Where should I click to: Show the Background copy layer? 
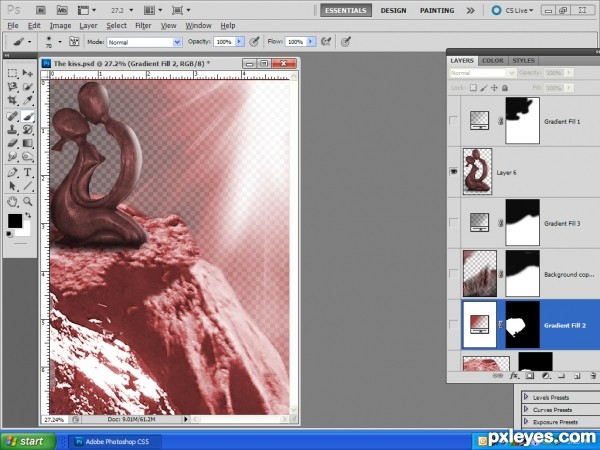pyautogui.click(x=453, y=274)
